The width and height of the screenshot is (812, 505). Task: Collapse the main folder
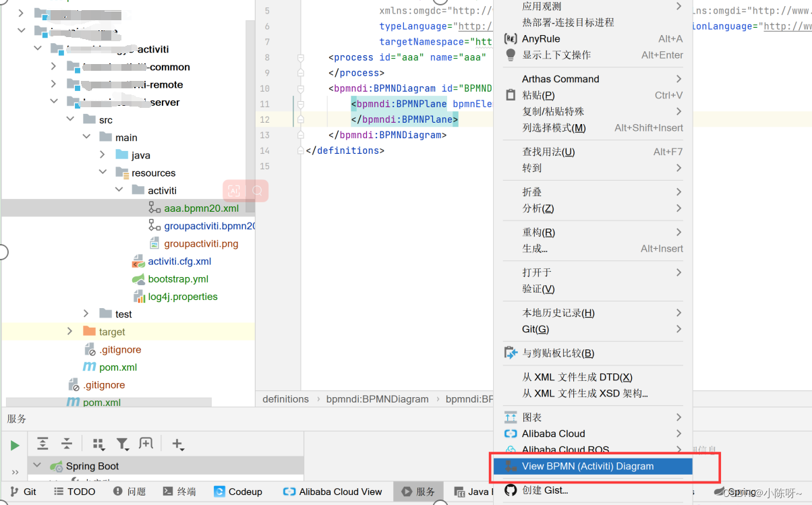click(x=86, y=137)
